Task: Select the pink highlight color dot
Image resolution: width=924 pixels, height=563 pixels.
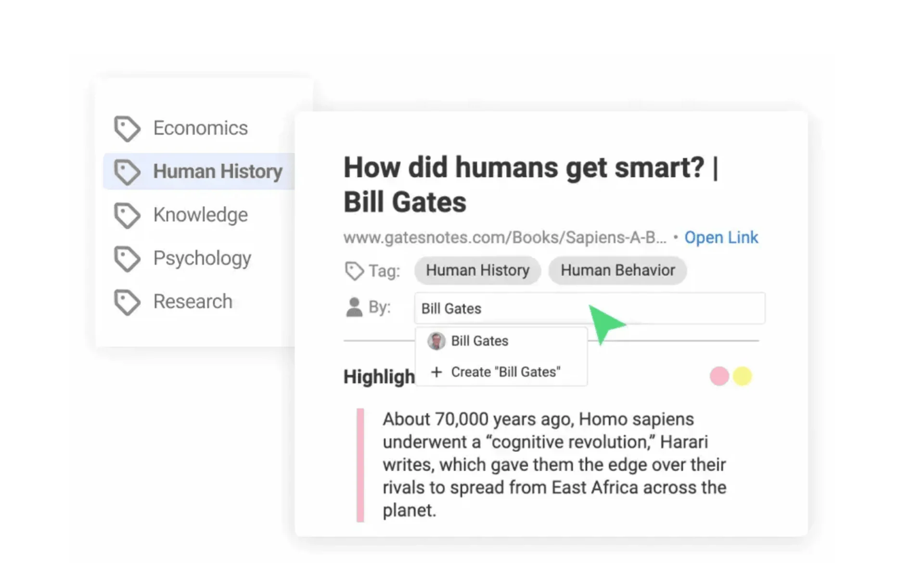Action: tap(719, 376)
